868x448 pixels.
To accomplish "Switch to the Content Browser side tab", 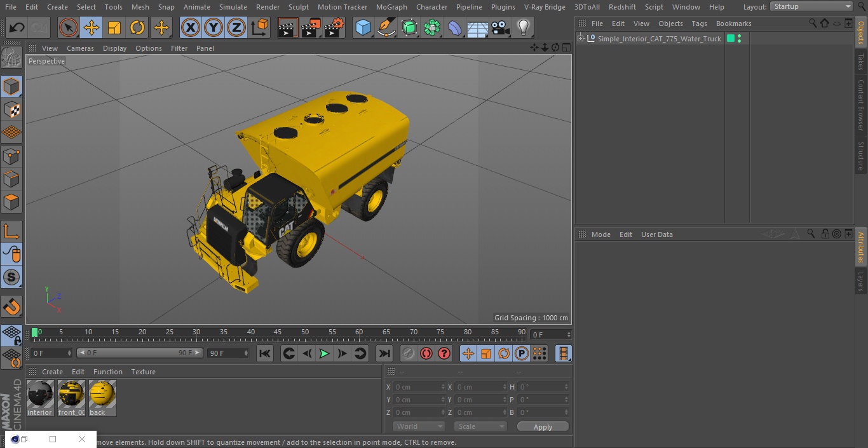I will pyautogui.click(x=861, y=105).
